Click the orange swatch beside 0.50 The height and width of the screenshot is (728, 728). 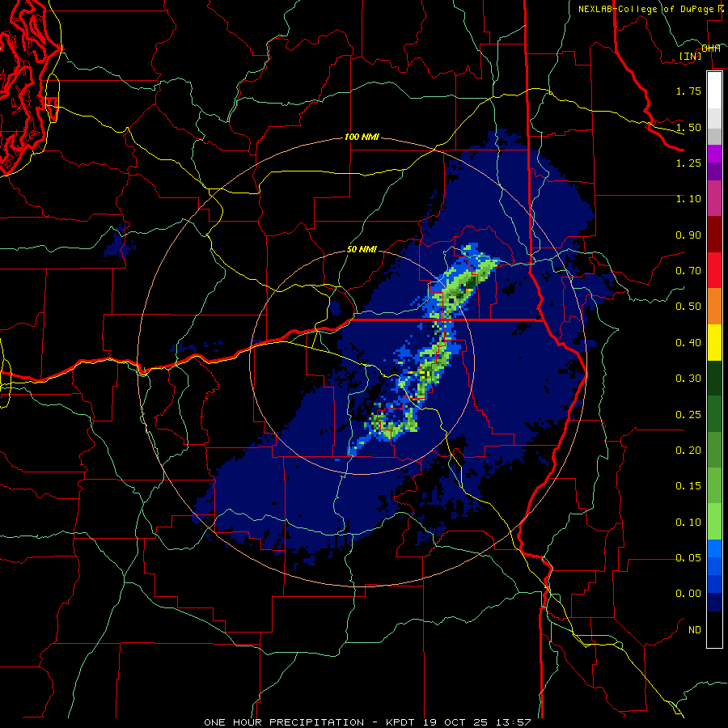[714, 307]
